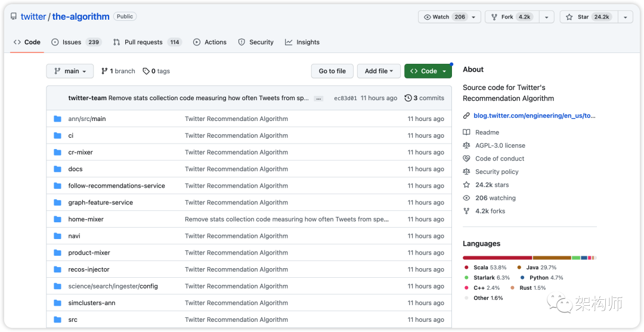
Task: View the 3 commits history link
Action: pos(425,98)
